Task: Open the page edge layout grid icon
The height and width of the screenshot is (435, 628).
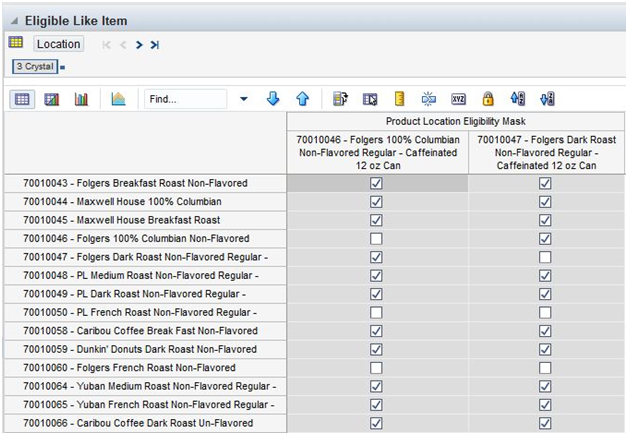Action: (x=16, y=42)
